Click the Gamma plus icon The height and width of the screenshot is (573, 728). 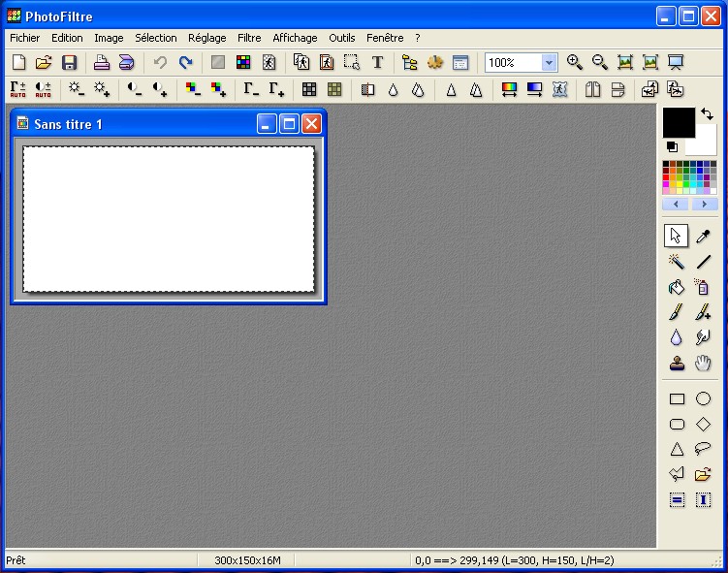click(x=276, y=89)
